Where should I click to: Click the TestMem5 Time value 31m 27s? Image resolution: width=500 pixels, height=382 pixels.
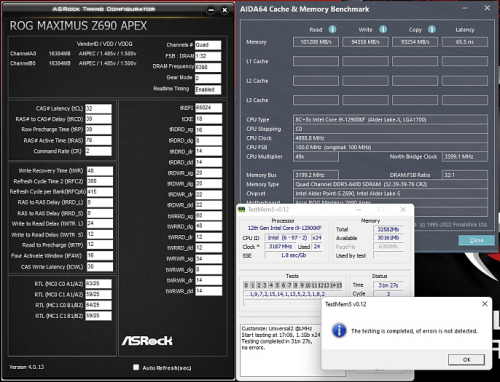(x=388, y=285)
